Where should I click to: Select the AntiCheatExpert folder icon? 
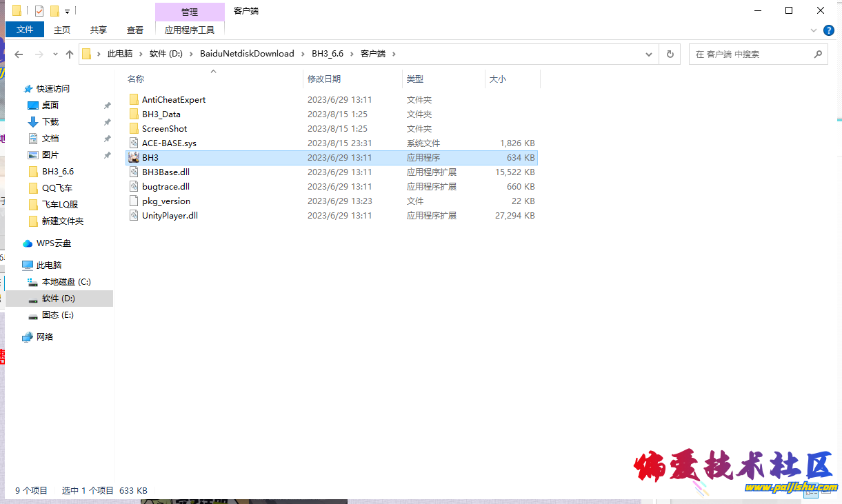134,100
